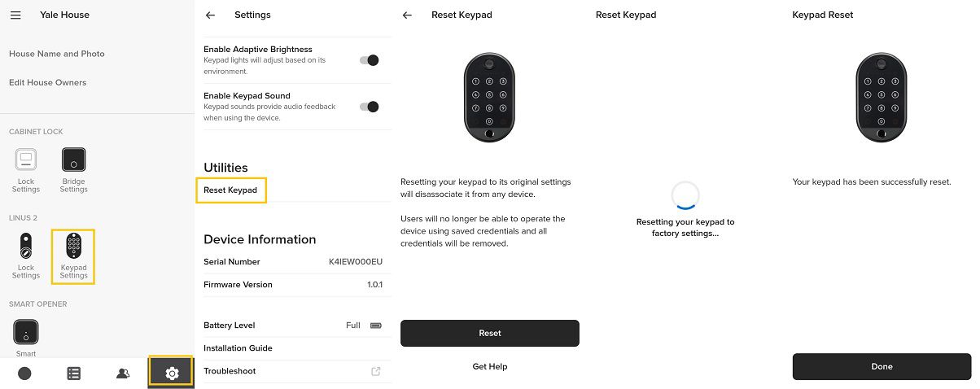Screen dimensions: 980x389
Task: Open Troubleshoot external link icon
Action: (x=376, y=371)
